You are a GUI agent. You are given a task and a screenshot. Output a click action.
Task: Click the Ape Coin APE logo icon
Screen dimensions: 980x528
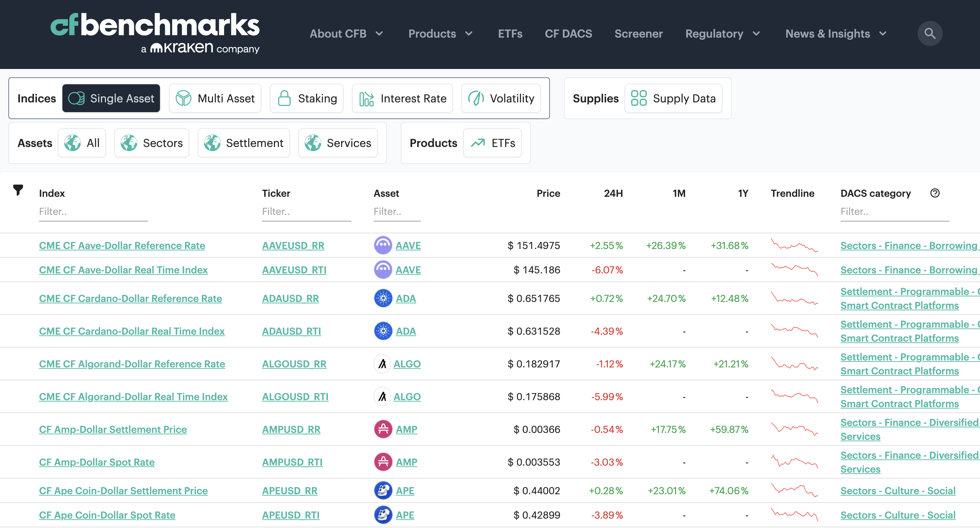coord(383,491)
